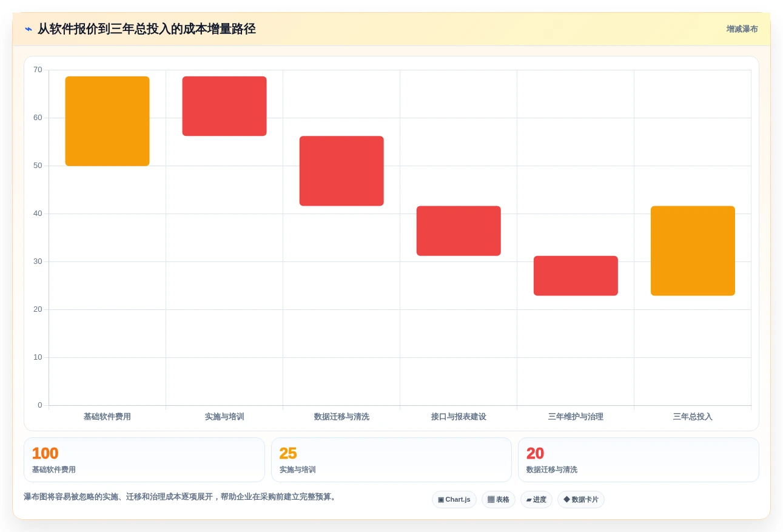Click y-axis value 50
Image resolution: width=783 pixels, height=532 pixels.
click(x=38, y=166)
